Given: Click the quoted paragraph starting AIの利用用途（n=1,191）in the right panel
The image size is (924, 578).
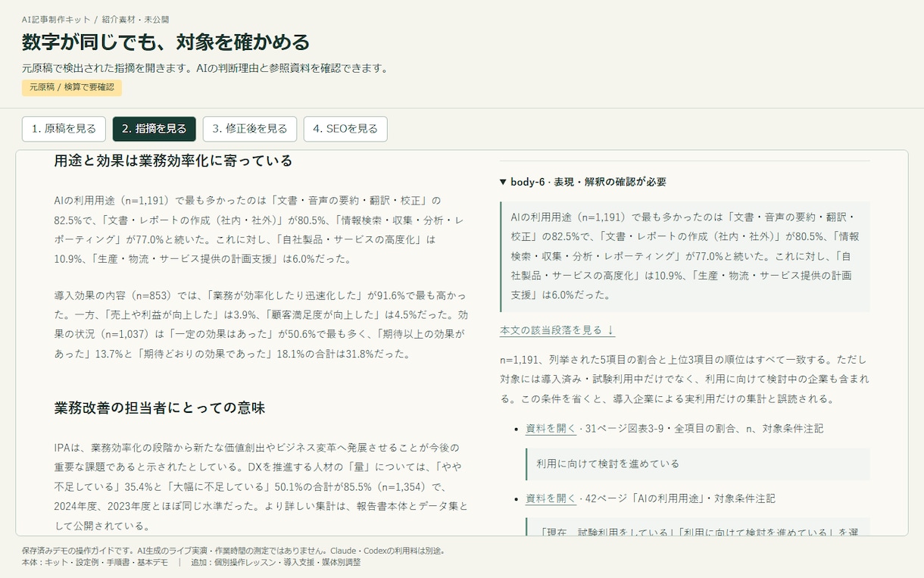Looking at the screenshot, I should (685, 256).
